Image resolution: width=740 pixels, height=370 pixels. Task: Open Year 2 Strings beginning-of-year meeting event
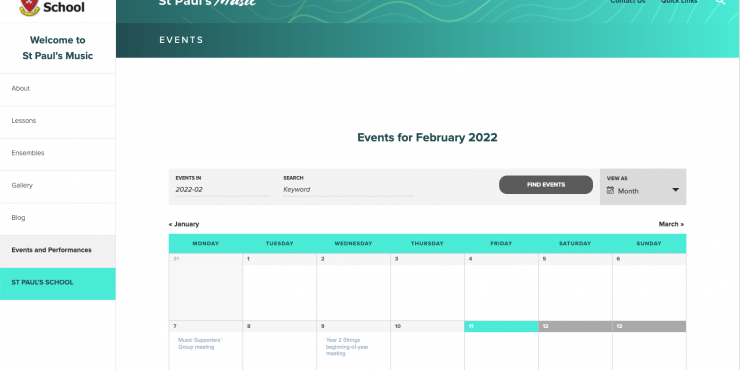[347, 346]
